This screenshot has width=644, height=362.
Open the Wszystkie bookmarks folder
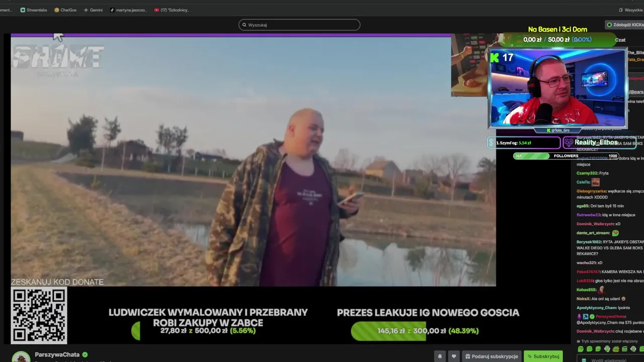point(630,10)
